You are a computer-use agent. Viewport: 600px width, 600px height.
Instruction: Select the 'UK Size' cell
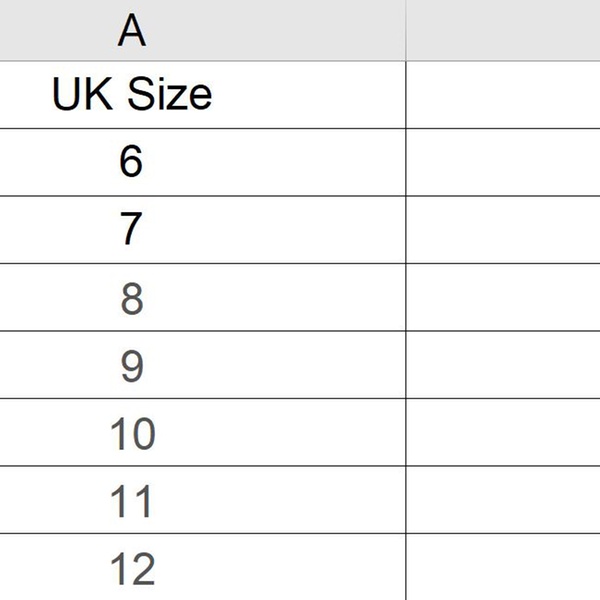pyautogui.click(x=132, y=95)
